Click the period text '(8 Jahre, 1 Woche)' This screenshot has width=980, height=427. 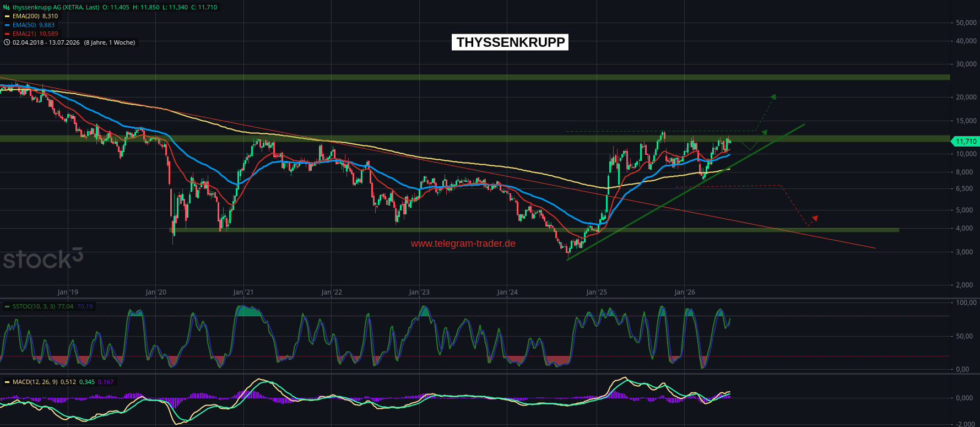click(110, 42)
